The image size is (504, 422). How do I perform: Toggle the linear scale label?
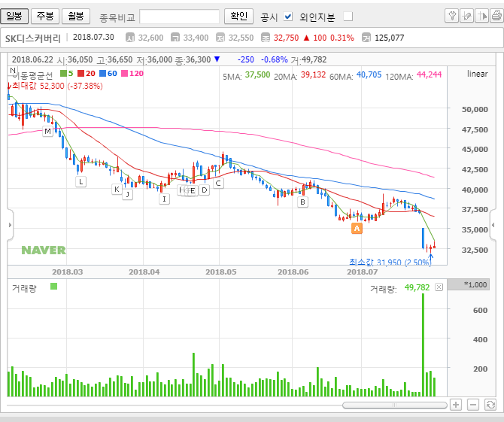click(478, 74)
